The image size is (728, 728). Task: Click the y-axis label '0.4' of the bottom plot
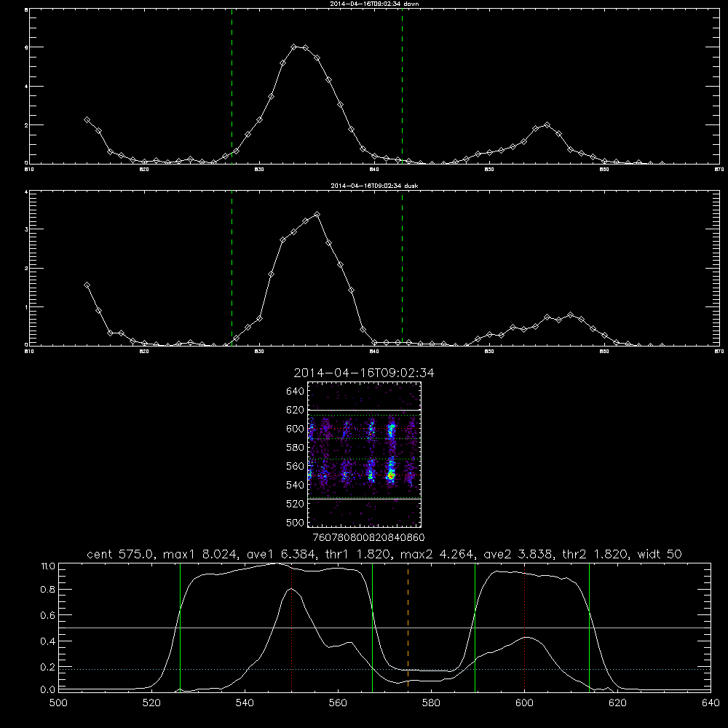coord(48,641)
